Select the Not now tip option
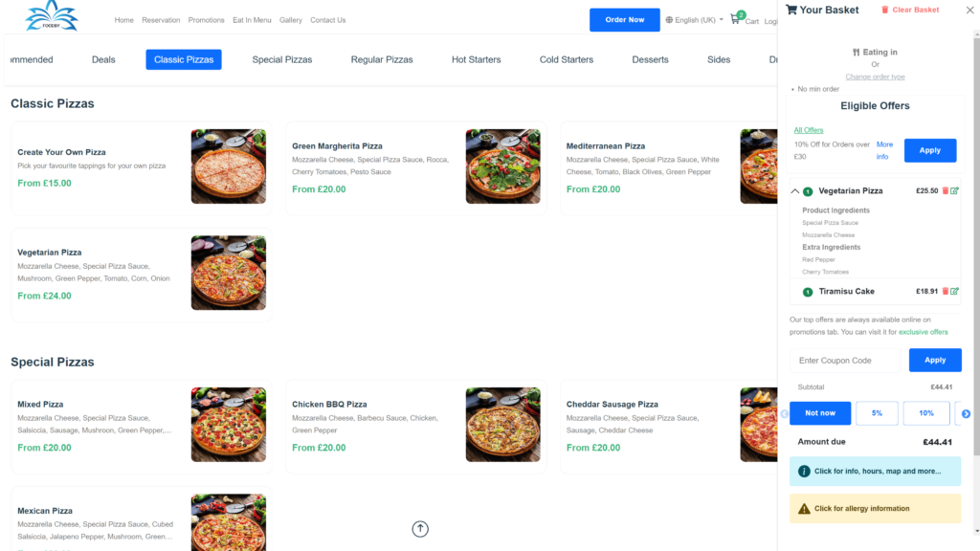 (x=820, y=413)
